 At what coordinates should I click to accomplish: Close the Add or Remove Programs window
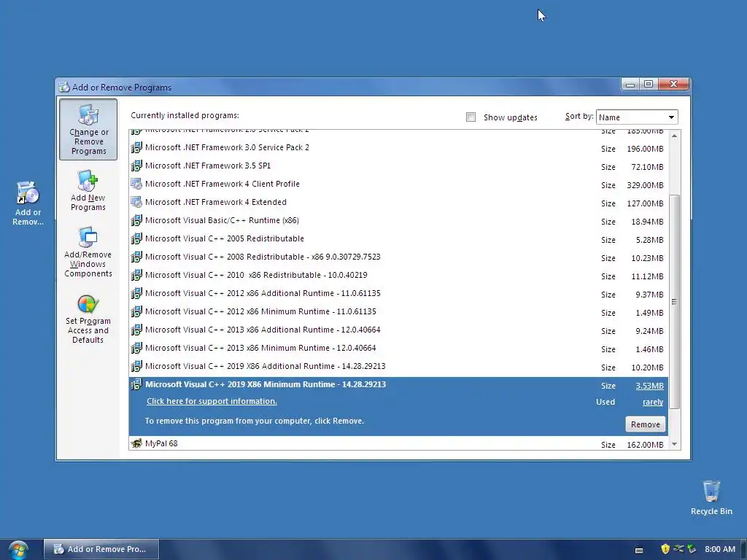point(673,85)
